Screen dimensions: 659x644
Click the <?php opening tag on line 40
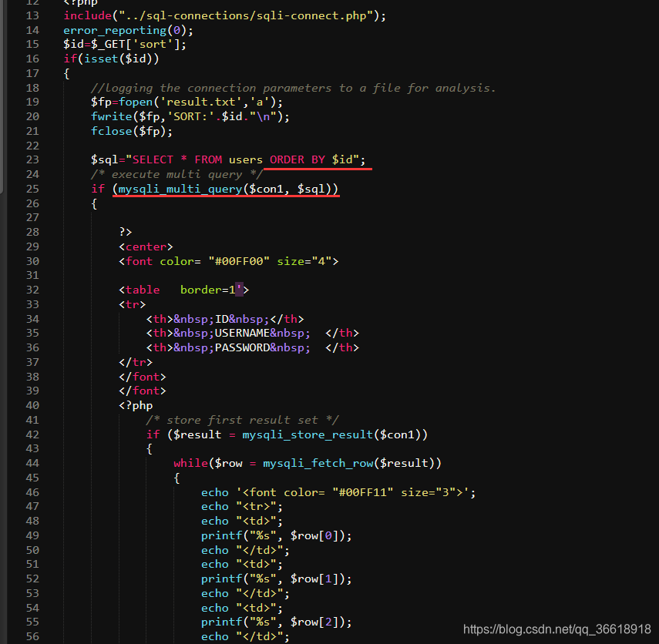click(x=136, y=406)
